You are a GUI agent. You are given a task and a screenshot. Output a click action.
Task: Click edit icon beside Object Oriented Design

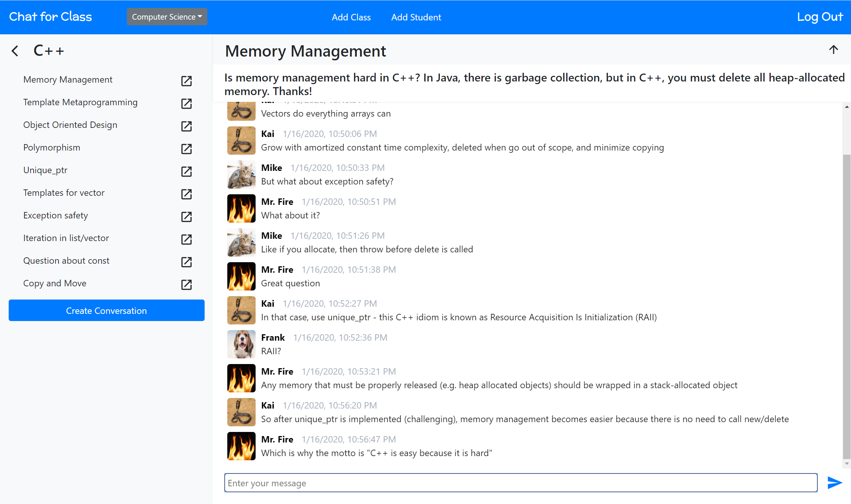(x=187, y=126)
